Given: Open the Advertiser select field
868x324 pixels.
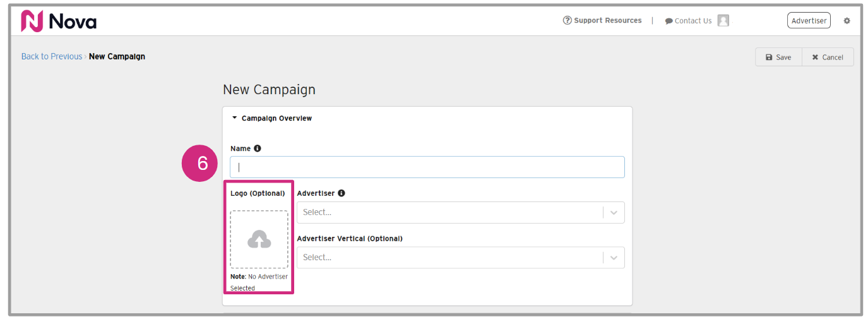Looking at the screenshot, I should [x=448, y=212].
